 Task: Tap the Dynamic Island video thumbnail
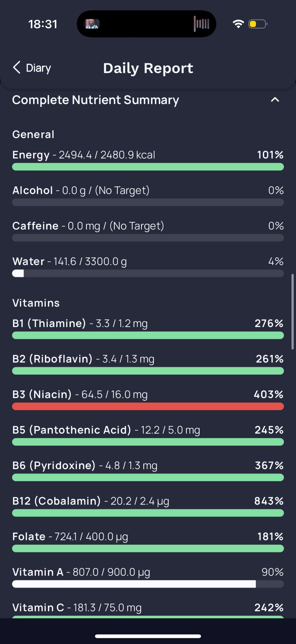click(92, 24)
